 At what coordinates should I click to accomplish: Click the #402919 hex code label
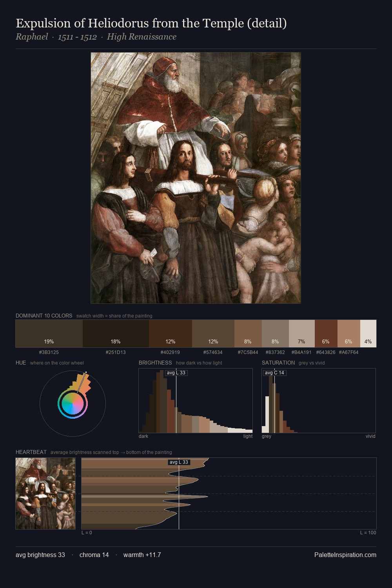point(170,352)
